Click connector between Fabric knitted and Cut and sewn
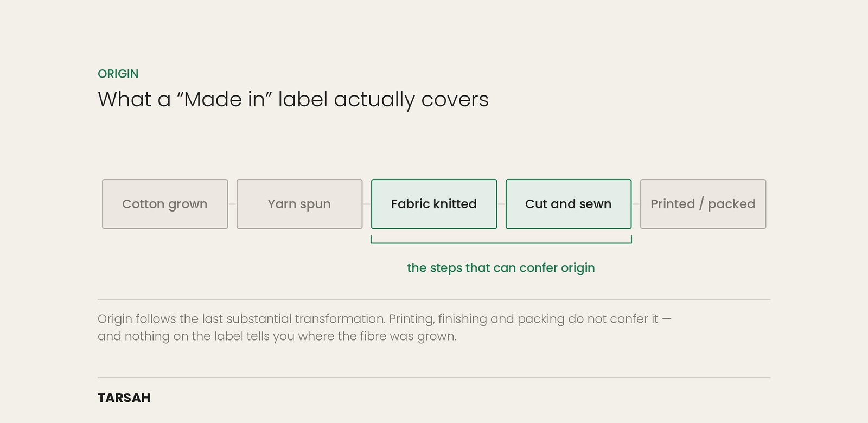This screenshot has width=868, height=423. (x=501, y=204)
